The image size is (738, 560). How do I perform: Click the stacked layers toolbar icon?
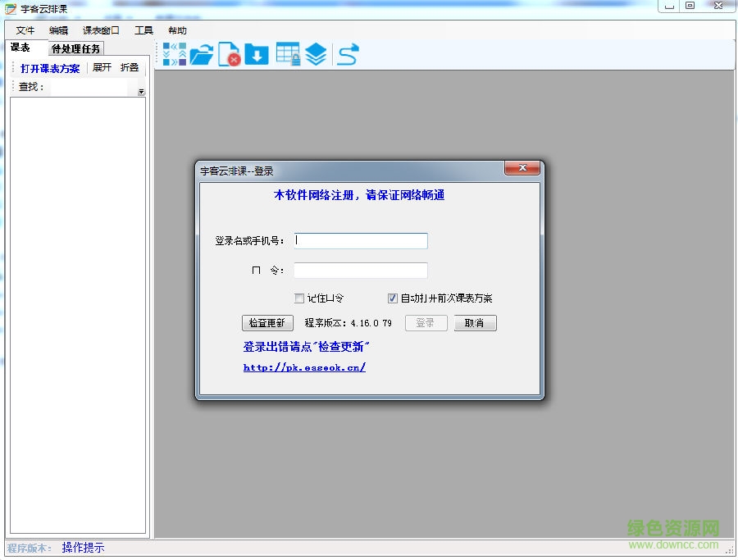pyautogui.click(x=316, y=55)
